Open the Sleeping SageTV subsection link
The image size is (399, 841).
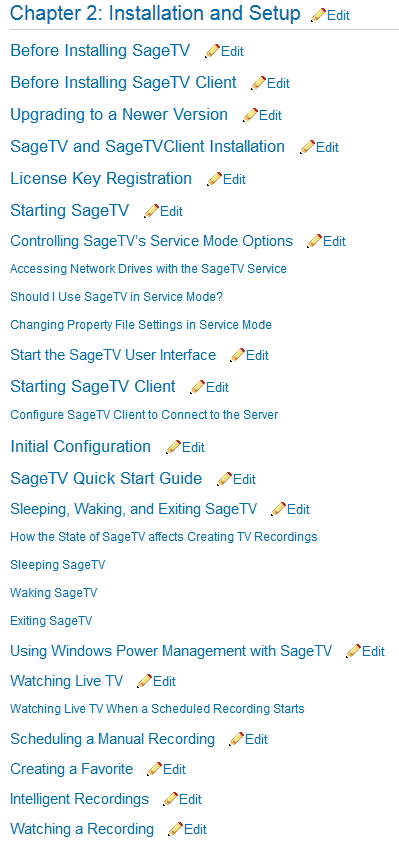[x=57, y=565]
